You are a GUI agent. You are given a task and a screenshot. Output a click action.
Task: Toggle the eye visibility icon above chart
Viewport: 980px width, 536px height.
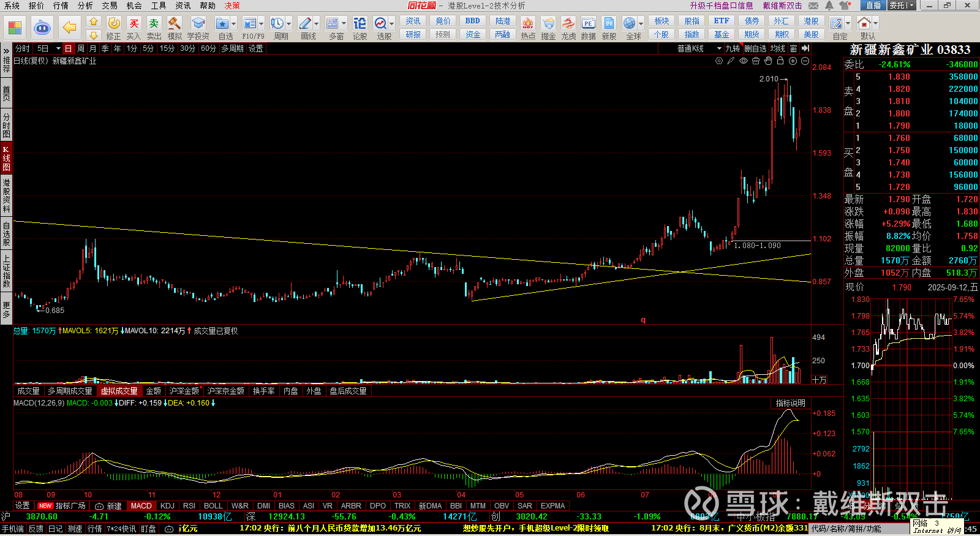pyautogui.click(x=744, y=61)
